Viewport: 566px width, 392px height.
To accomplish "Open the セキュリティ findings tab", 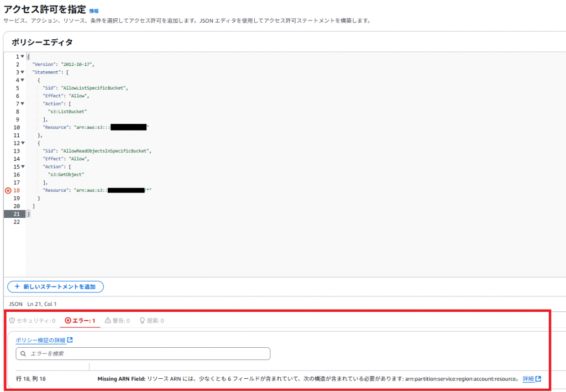I will (32, 321).
